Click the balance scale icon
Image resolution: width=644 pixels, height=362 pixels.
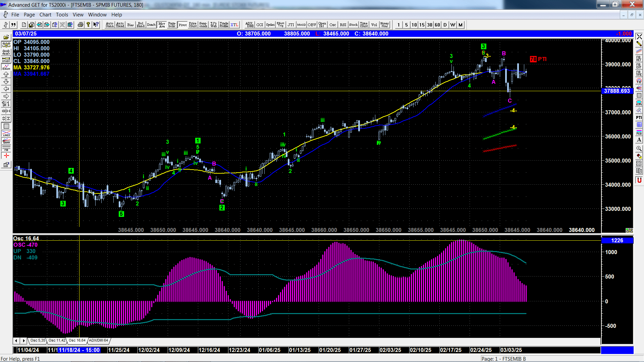pyautogui.click(x=6, y=45)
